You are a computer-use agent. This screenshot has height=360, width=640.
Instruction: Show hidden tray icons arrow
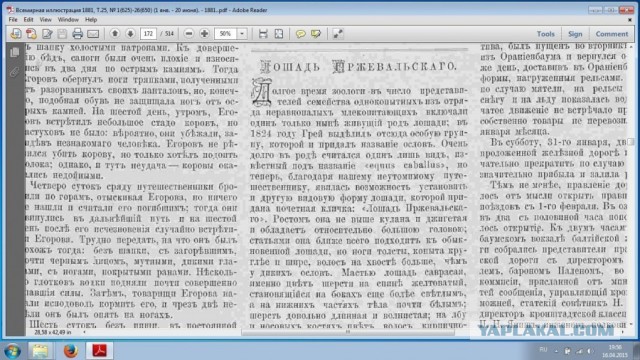point(556,351)
